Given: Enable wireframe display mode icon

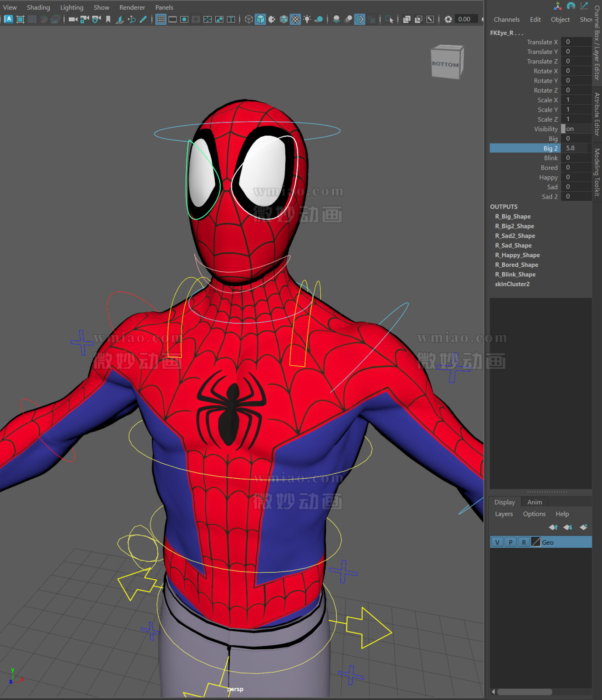Looking at the screenshot, I should (x=248, y=19).
